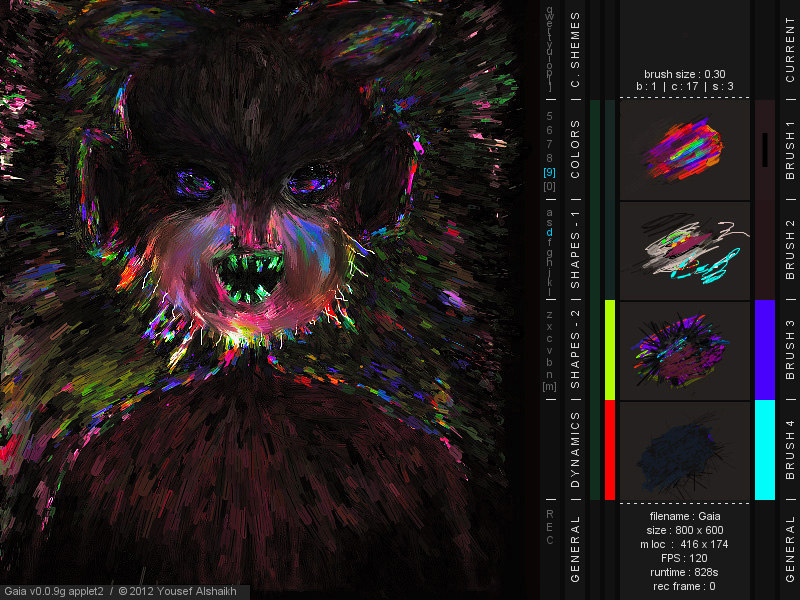The height and width of the screenshot is (600, 800).
Task: Select the BRUSH 2 label
Action: (790, 249)
